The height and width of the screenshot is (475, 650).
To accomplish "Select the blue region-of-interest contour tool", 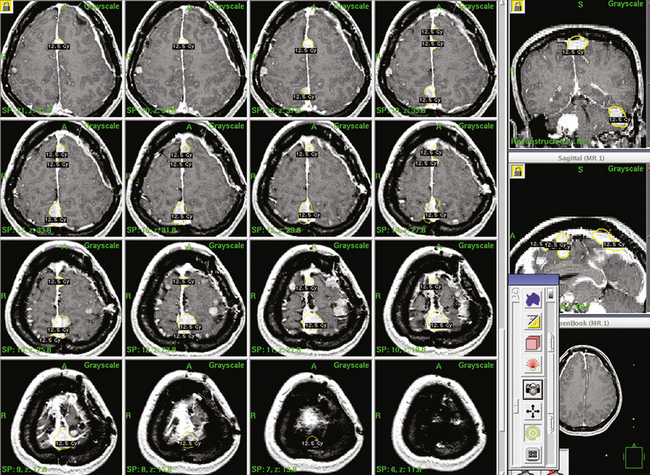I will click(533, 298).
